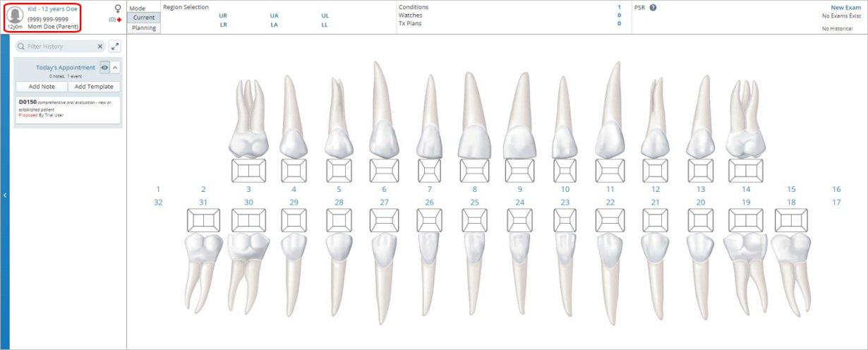Clear the Filter History search box

(x=100, y=47)
